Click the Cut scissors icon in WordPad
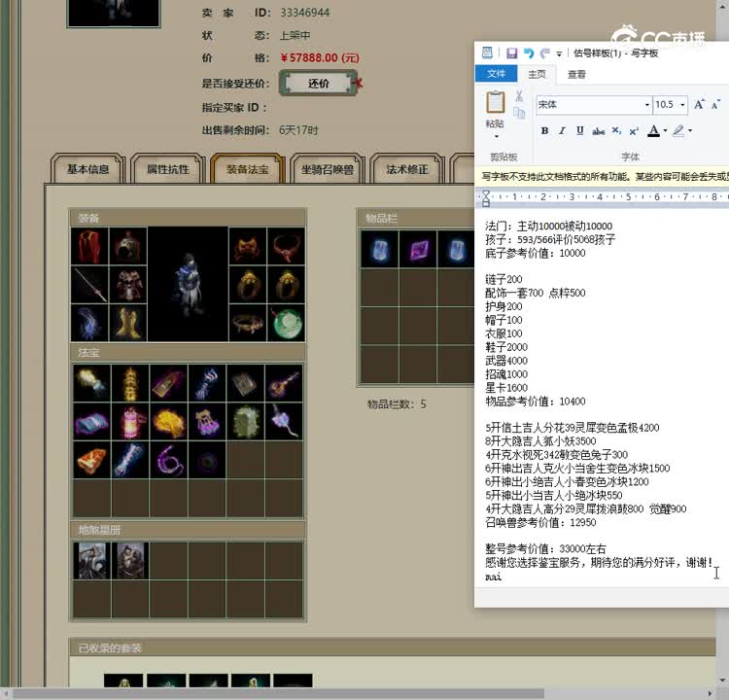The image size is (729, 700). [x=519, y=96]
